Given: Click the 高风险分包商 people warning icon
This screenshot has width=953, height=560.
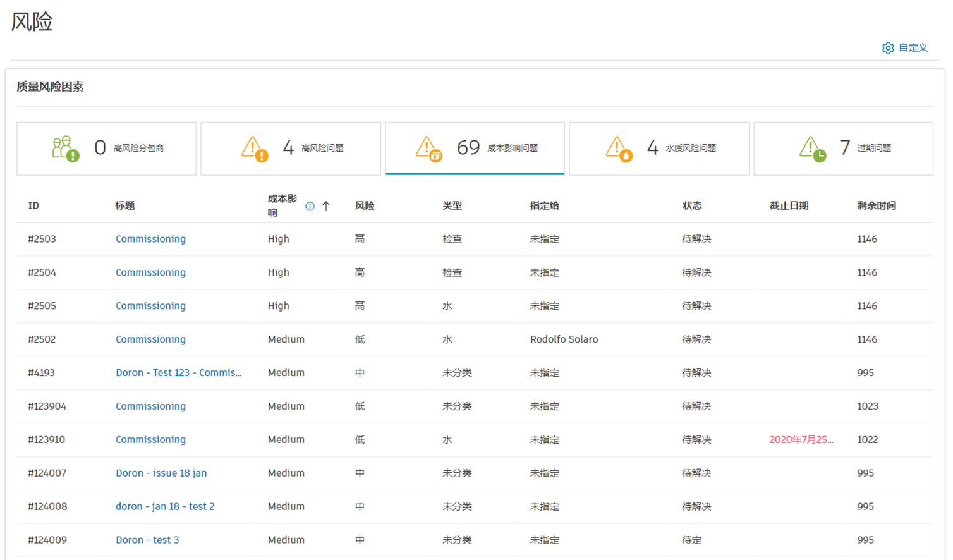Looking at the screenshot, I should point(65,149).
